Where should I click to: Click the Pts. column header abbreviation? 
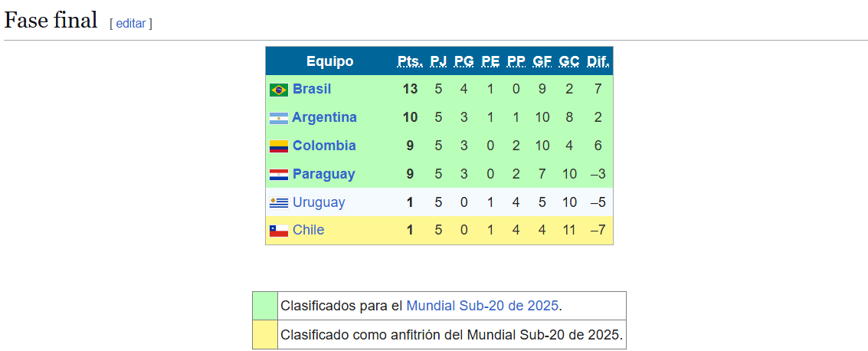(x=410, y=61)
